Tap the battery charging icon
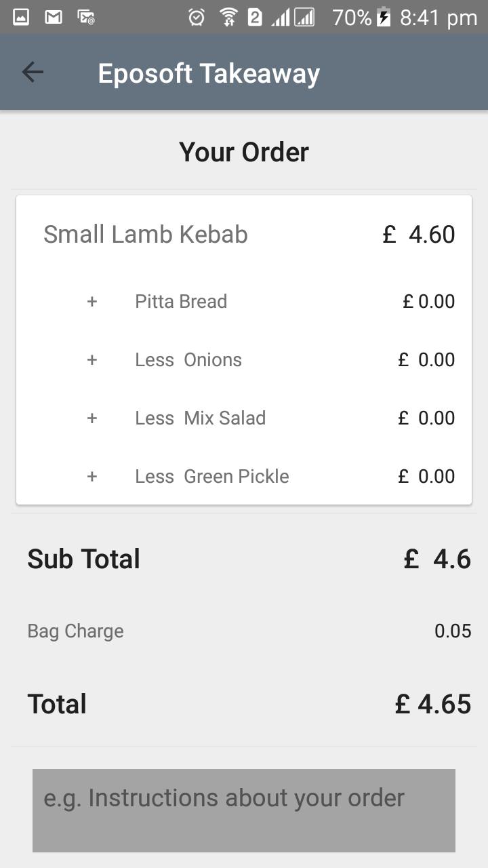This screenshot has height=868, width=488. pyautogui.click(x=384, y=16)
